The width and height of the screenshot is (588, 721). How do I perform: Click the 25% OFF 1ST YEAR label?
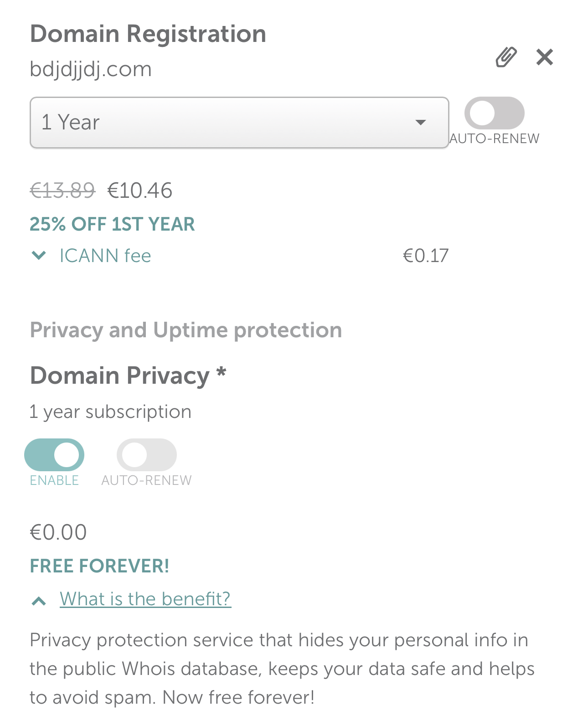click(112, 224)
